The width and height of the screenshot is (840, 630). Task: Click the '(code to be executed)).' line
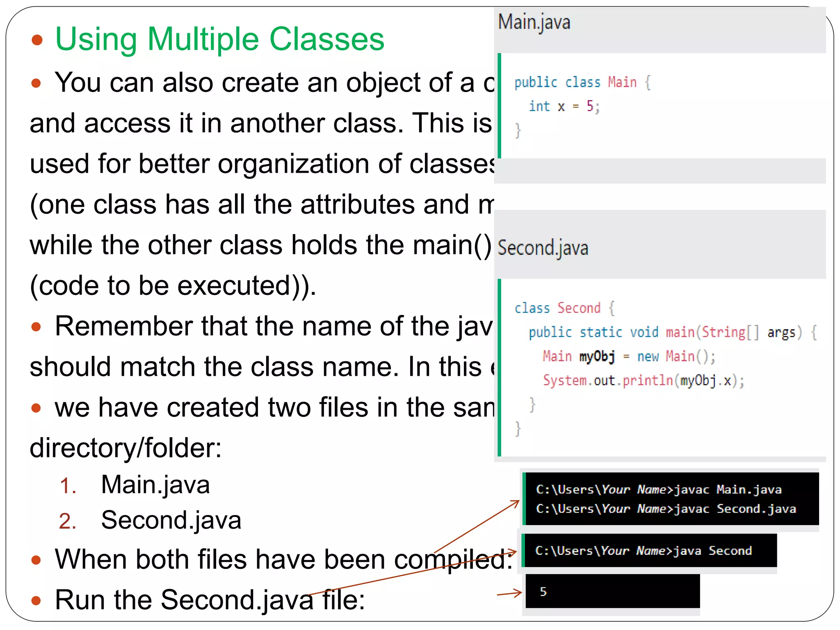pyautogui.click(x=173, y=286)
